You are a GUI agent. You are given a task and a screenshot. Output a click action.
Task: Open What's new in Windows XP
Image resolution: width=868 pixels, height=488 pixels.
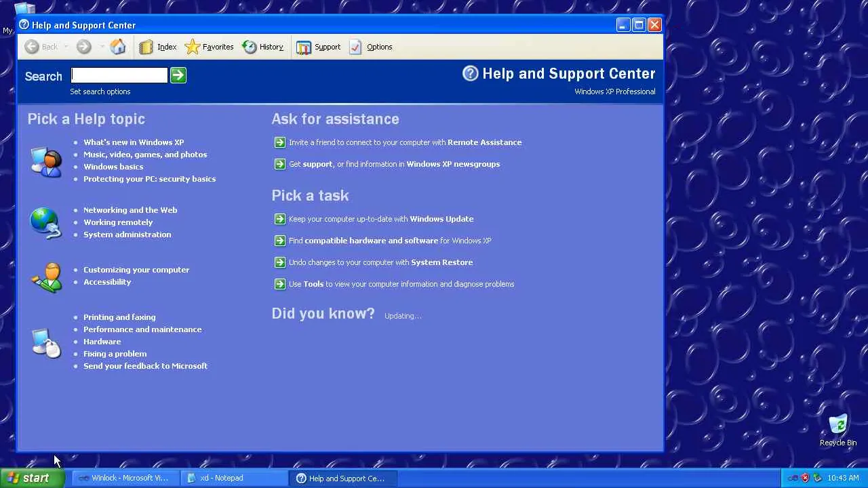[x=134, y=142]
